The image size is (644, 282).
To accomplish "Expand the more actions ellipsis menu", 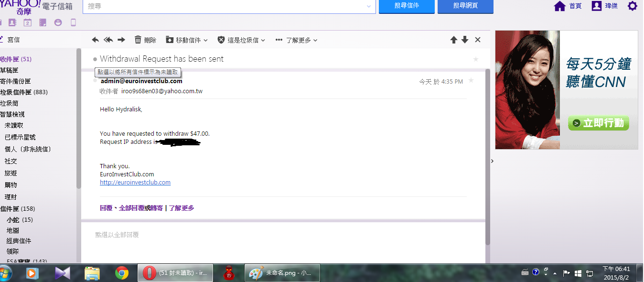I will click(297, 40).
